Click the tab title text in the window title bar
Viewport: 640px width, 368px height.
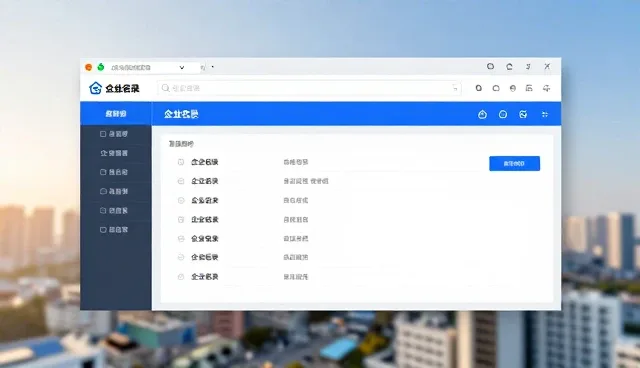131,67
